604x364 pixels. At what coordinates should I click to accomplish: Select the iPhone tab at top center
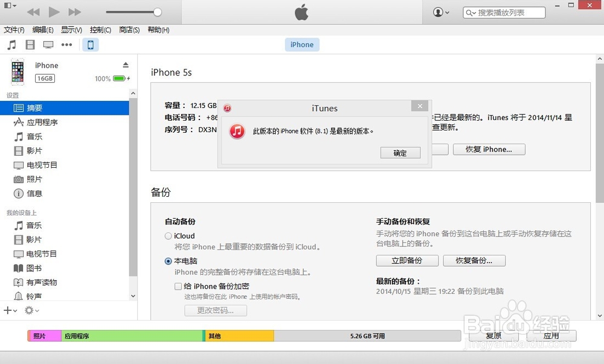[x=302, y=45]
